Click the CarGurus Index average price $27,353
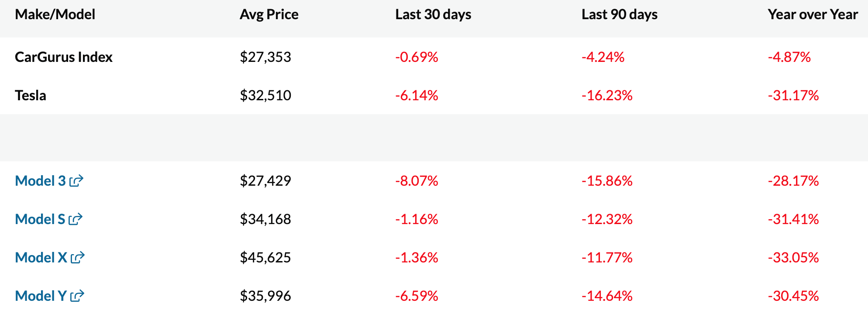The width and height of the screenshot is (868, 313). click(265, 57)
